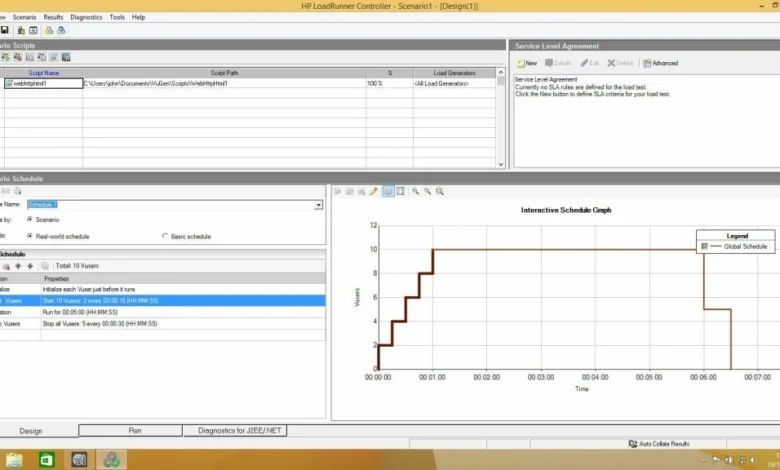The height and width of the screenshot is (470, 780).
Task: Click the monitor-screen icon in main toolbar
Action: [33, 30]
